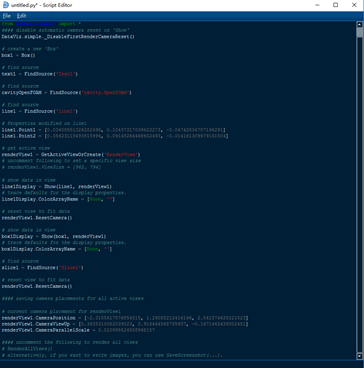Click the line 'box1 = Box()'
This screenshot has height=368, width=364.
(18, 55)
